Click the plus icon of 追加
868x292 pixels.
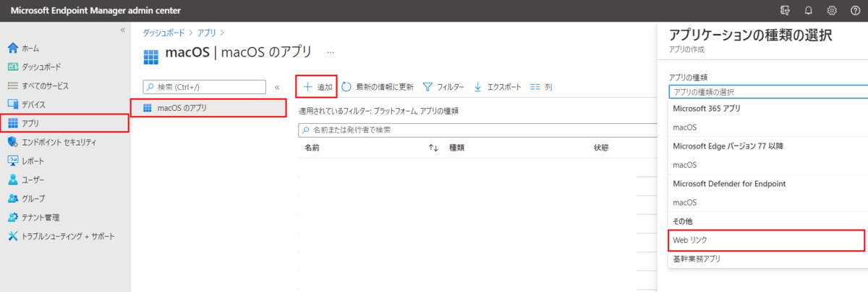pos(307,87)
